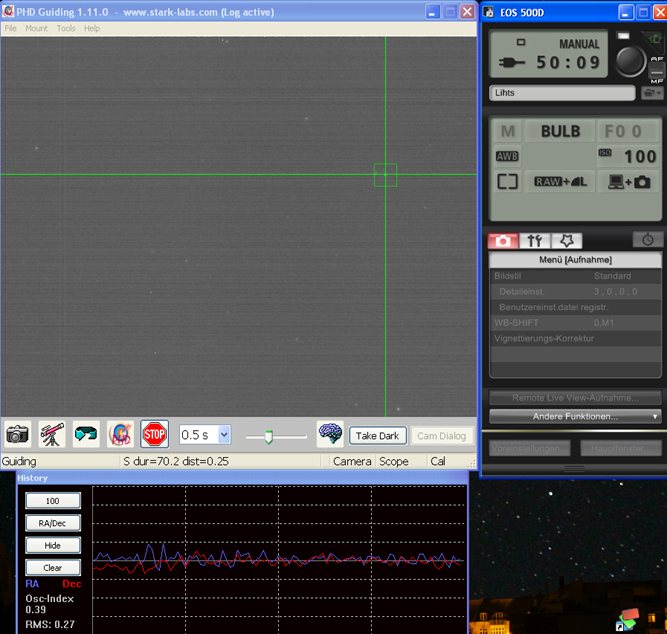The width and height of the screenshot is (667, 634).
Task: Click the PHD guide target icon
Action: [120, 434]
